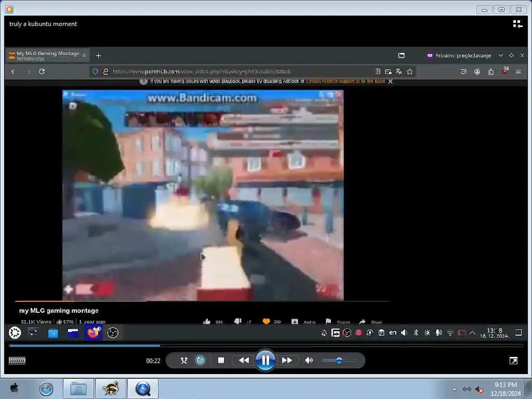
Task: Like the video with thumbs up icon
Action: pyautogui.click(x=207, y=322)
